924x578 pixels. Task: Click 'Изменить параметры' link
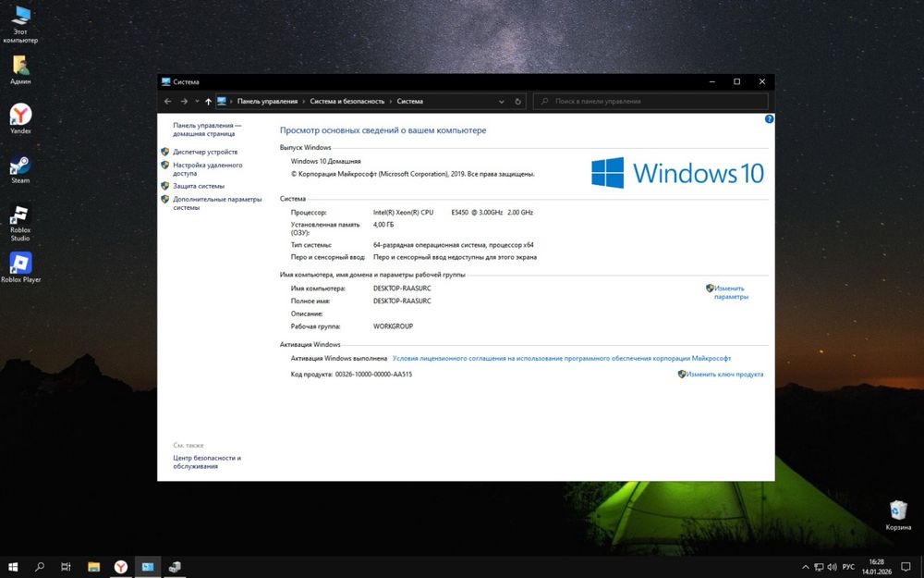point(731,292)
